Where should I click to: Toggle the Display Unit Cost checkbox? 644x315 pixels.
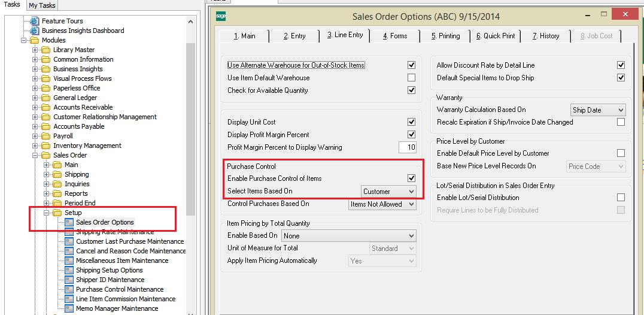pos(411,122)
